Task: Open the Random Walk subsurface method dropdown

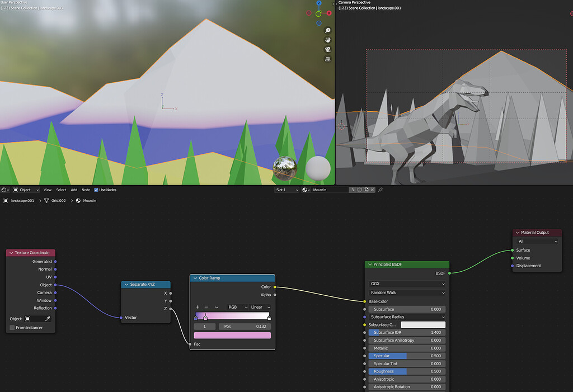Action: point(406,292)
